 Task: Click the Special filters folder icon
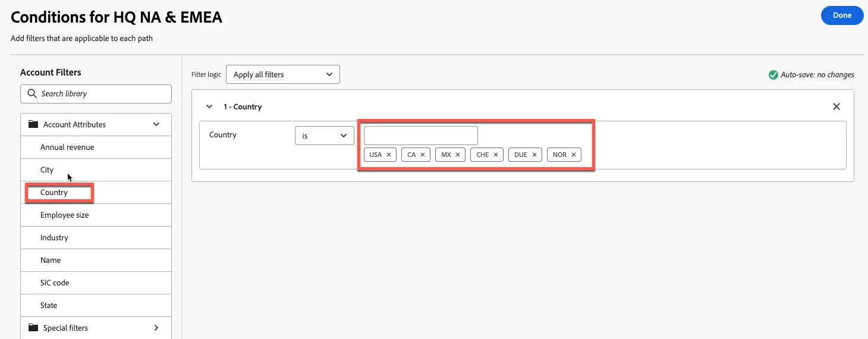pos(33,328)
